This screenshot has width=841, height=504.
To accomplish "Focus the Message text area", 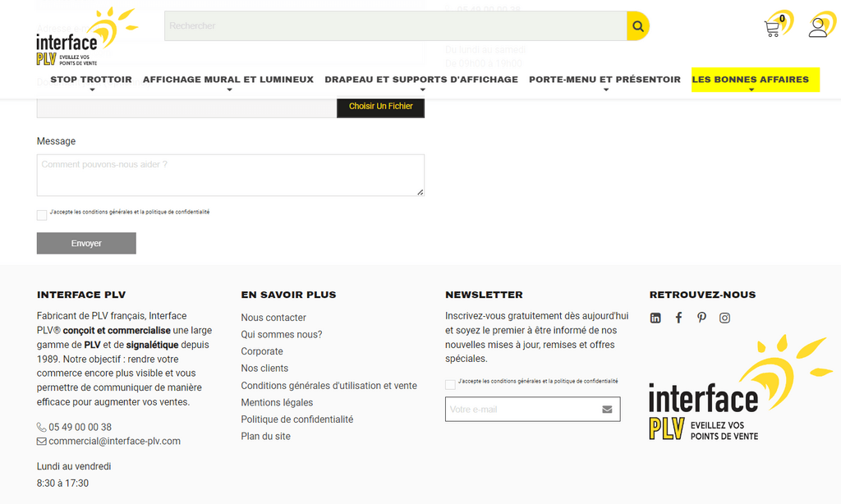I will pyautogui.click(x=231, y=176).
